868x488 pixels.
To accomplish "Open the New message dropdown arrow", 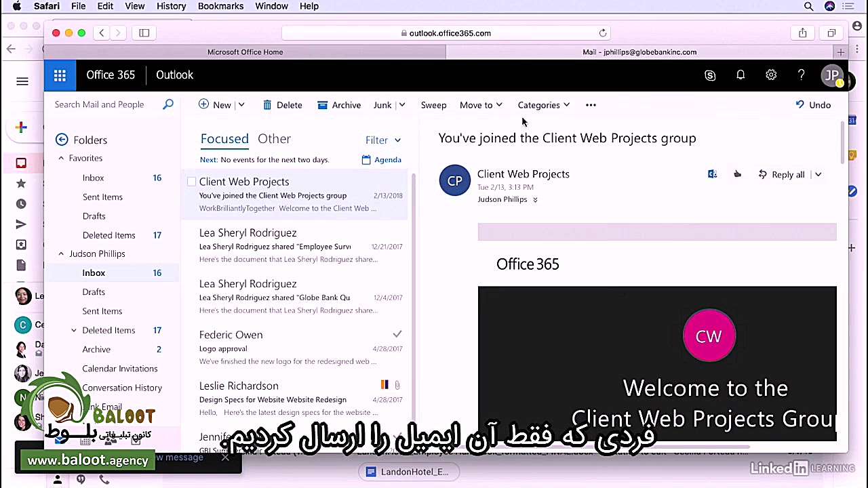I will click(x=241, y=105).
